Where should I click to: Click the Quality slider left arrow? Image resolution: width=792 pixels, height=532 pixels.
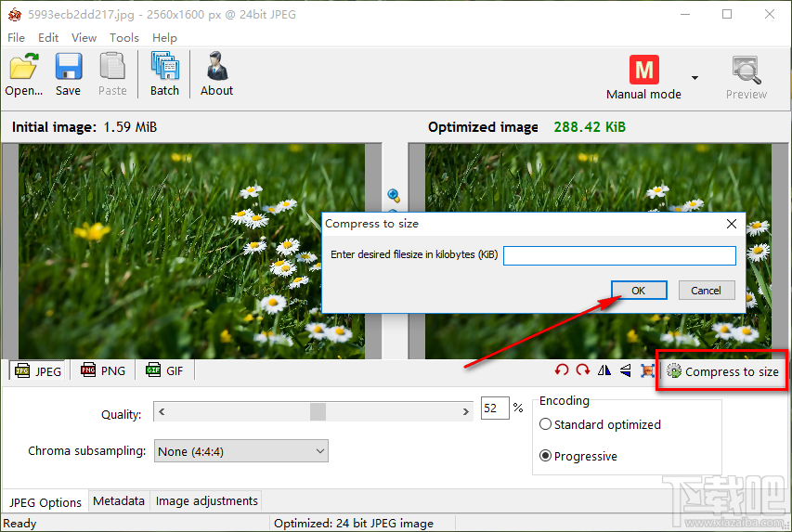[162, 411]
